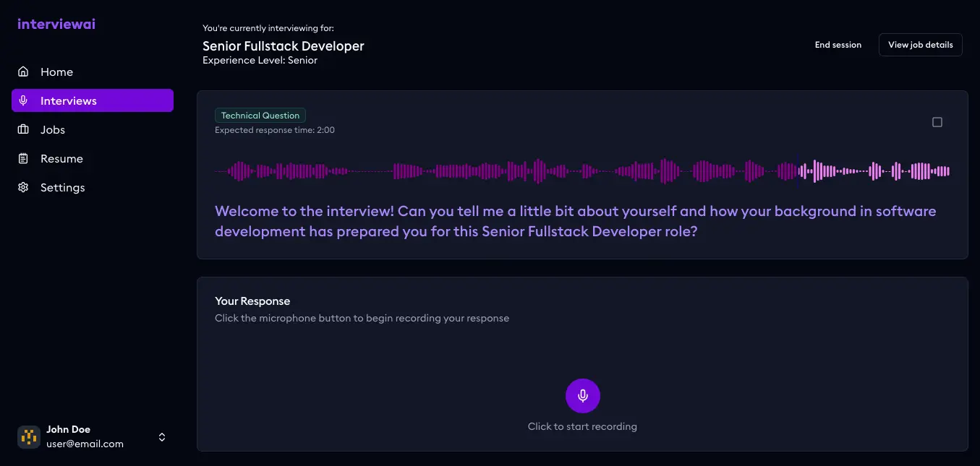980x466 pixels.
Task: Click the Home house icon
Action: pos(22,72)
